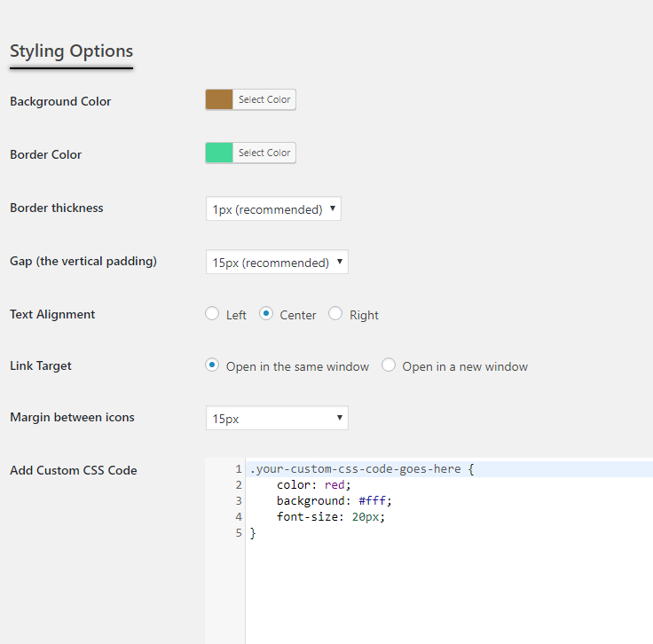Click Select Color button for Background Color

pyautogui.click(x=264, y=99)
